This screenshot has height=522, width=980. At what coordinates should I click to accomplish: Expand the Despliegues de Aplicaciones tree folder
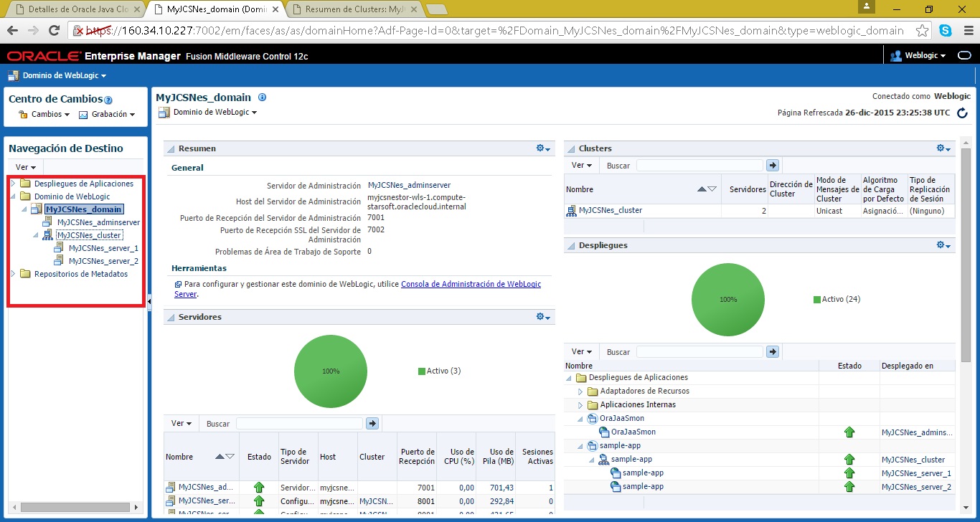tap(13, 184)
